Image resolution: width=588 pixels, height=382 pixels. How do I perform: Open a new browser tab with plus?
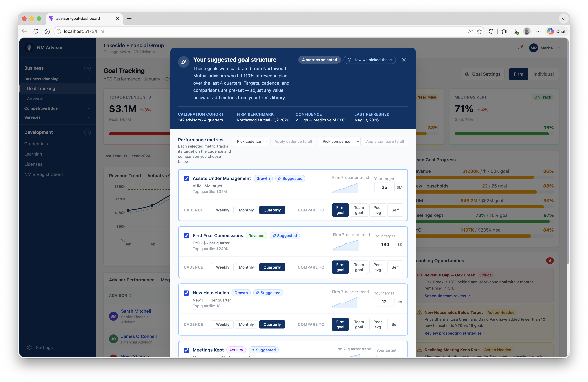click(x=129, y=19)
